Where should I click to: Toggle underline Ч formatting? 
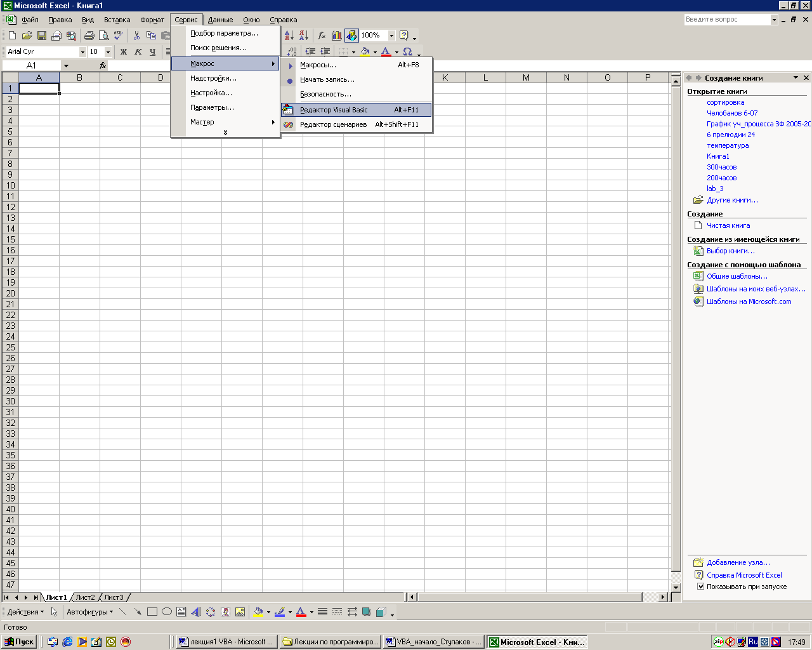pyautogui.click(x=152, y=51)
